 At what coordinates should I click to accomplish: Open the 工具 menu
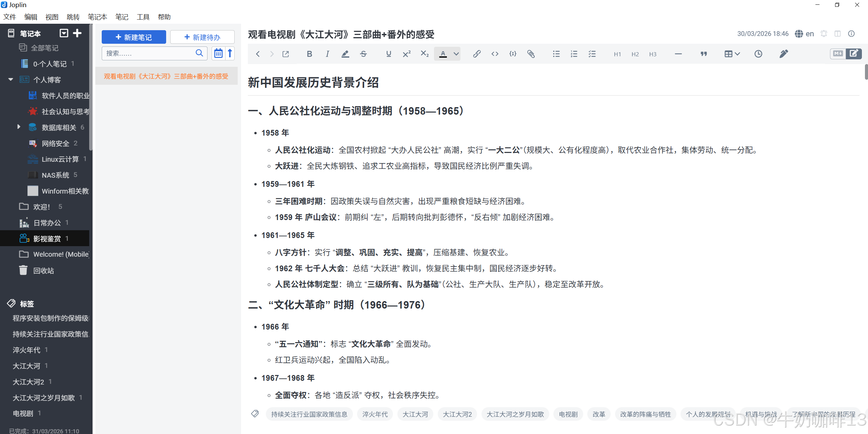[143, 17]
